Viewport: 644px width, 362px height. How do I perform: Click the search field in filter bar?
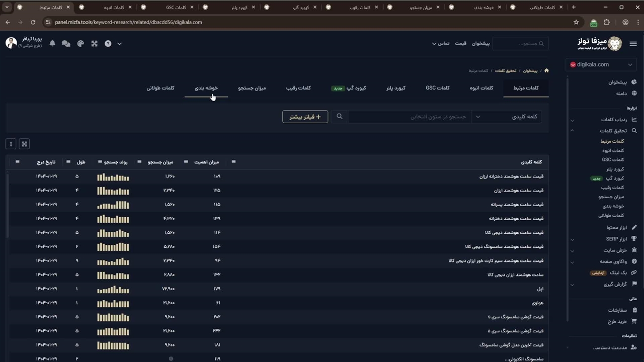pos(410,117)
